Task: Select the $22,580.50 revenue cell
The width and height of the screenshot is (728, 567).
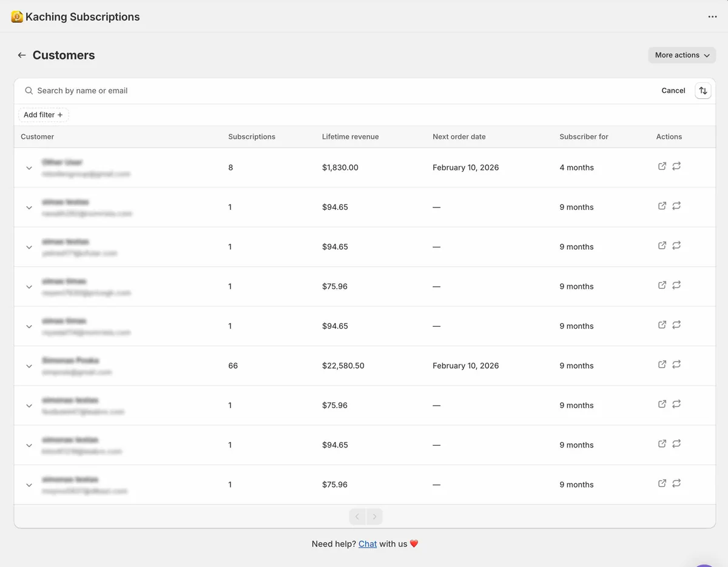Action: pyautogui.click(x=343, y=366)
